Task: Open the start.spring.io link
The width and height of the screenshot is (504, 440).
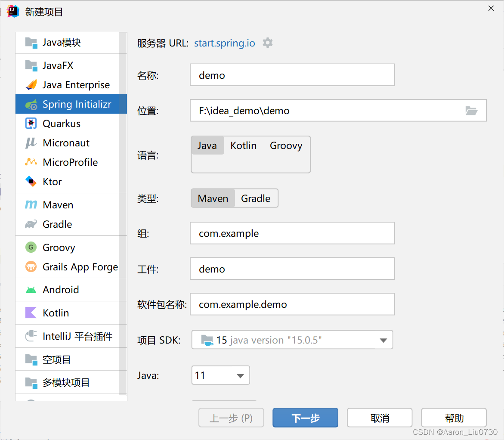Action: tap(224, 43)
